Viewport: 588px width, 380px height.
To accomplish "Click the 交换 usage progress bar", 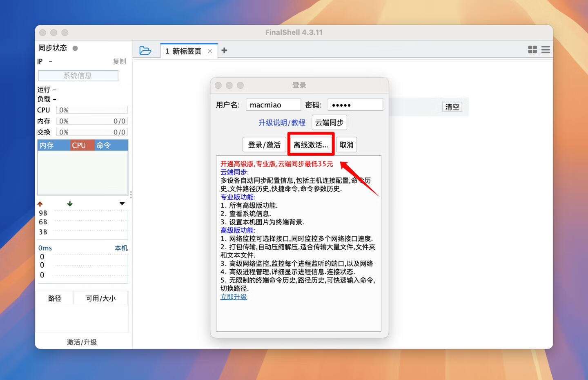I will (92, 132).
